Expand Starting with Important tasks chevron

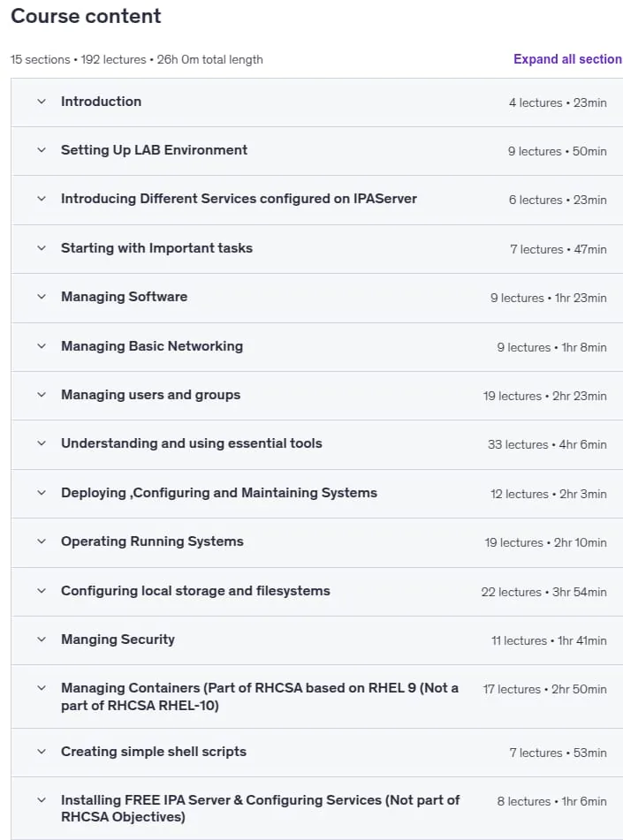[42, 248]
